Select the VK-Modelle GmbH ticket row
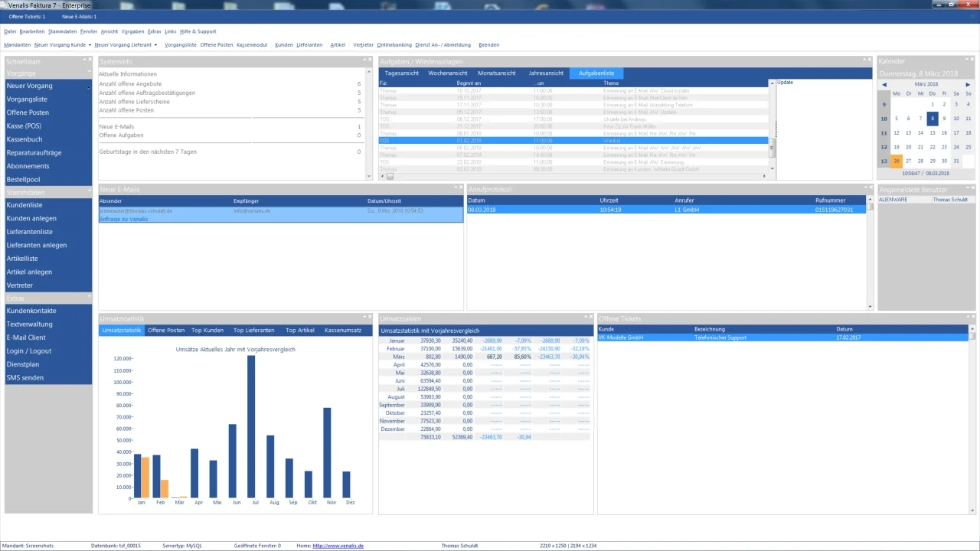The image size is (980, 551). [782, 337]
